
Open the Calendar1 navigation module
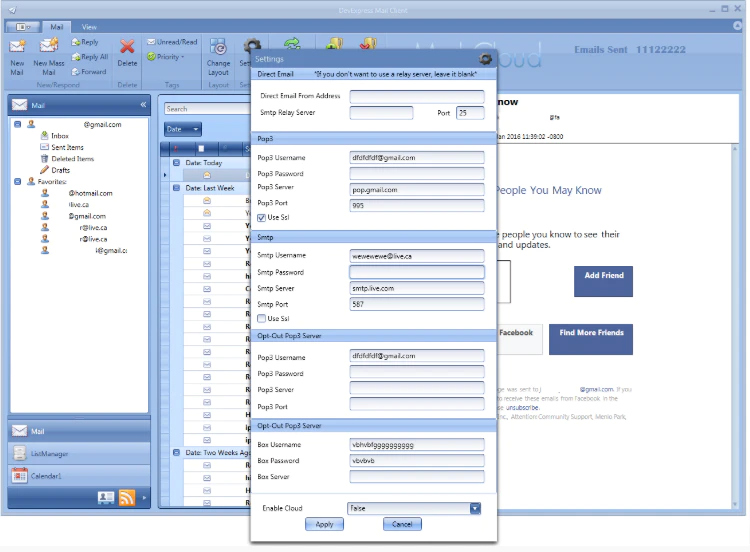point(79,476)
